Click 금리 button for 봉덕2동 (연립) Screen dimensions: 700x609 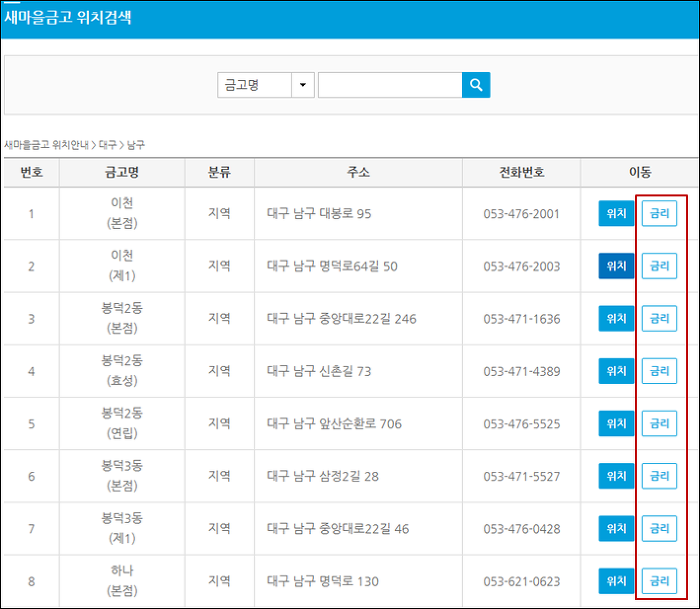pyautogui.click(x=659, y=424)
